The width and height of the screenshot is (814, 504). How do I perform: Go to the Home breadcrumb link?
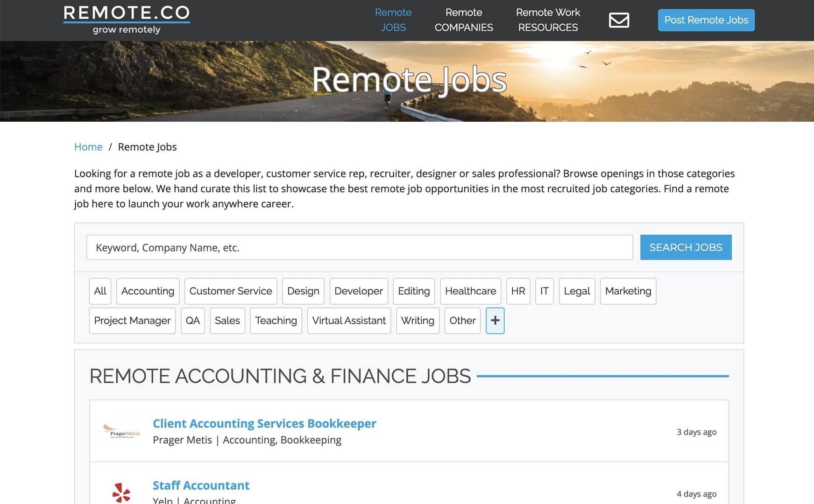pyautogui.click(x=88, y=147)
